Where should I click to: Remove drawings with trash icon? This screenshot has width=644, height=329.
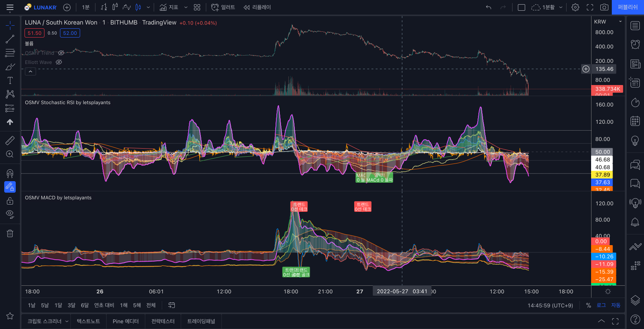click(10, 233)
